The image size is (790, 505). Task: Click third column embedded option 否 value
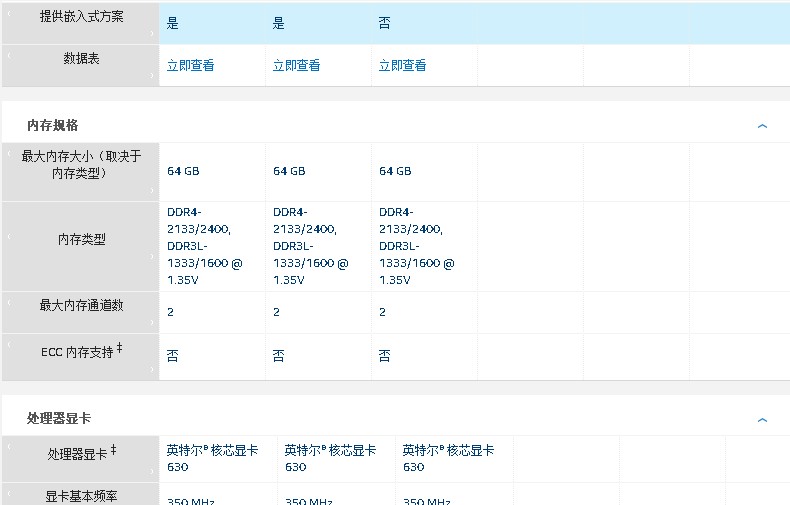point(384,23)
